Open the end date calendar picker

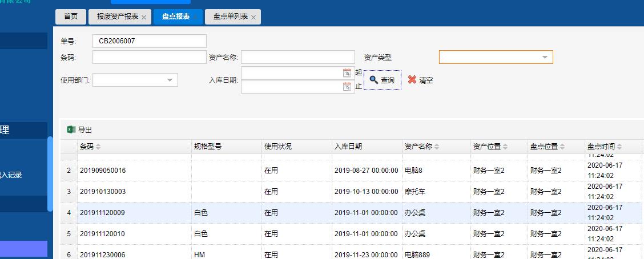point(347,87)
